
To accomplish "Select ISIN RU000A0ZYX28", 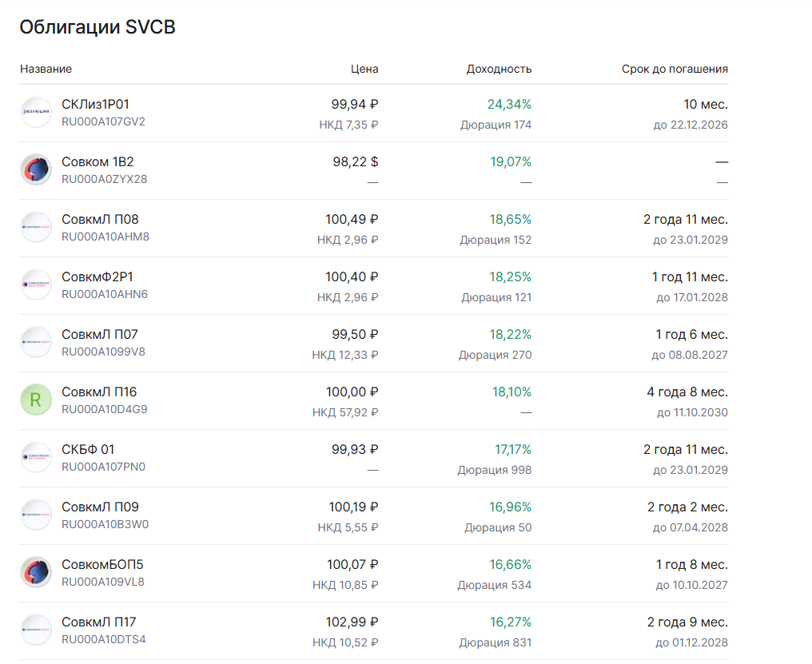I will coord(105,179).
